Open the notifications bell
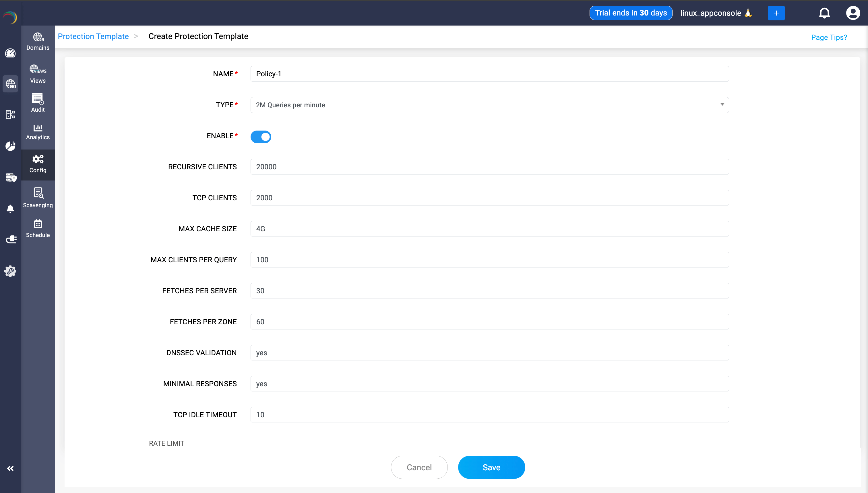This screenshot has width=868, height=493. [824, 13]
